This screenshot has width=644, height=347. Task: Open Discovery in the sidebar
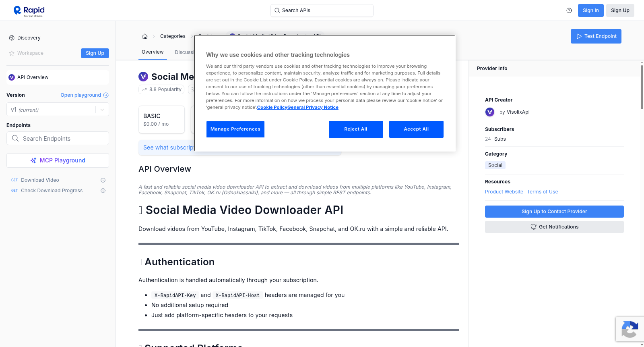pyautogui.click(x=29, y=38)
